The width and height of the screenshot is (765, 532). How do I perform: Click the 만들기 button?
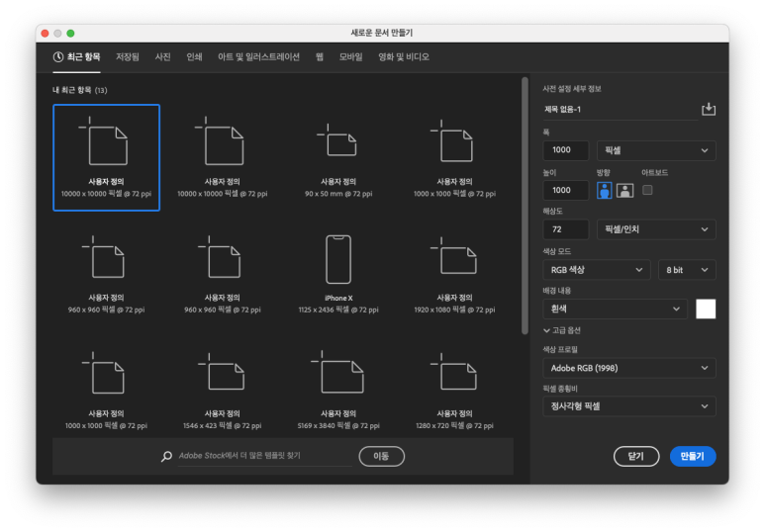[693, 456]
